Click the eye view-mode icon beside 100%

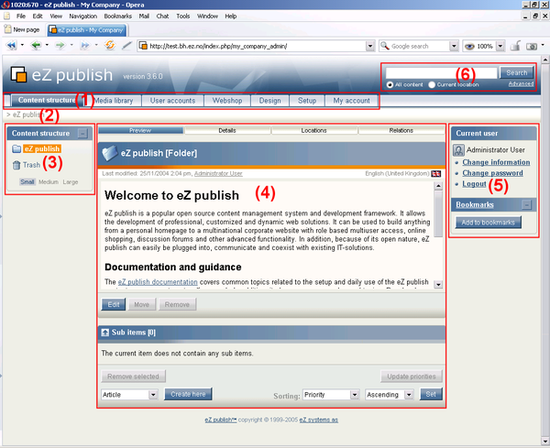470,46
